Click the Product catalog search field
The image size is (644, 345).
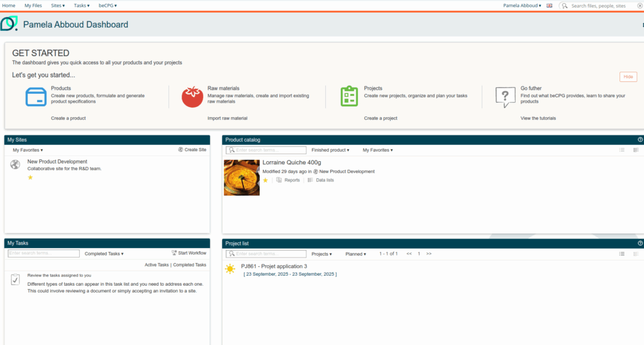[270, 150]
